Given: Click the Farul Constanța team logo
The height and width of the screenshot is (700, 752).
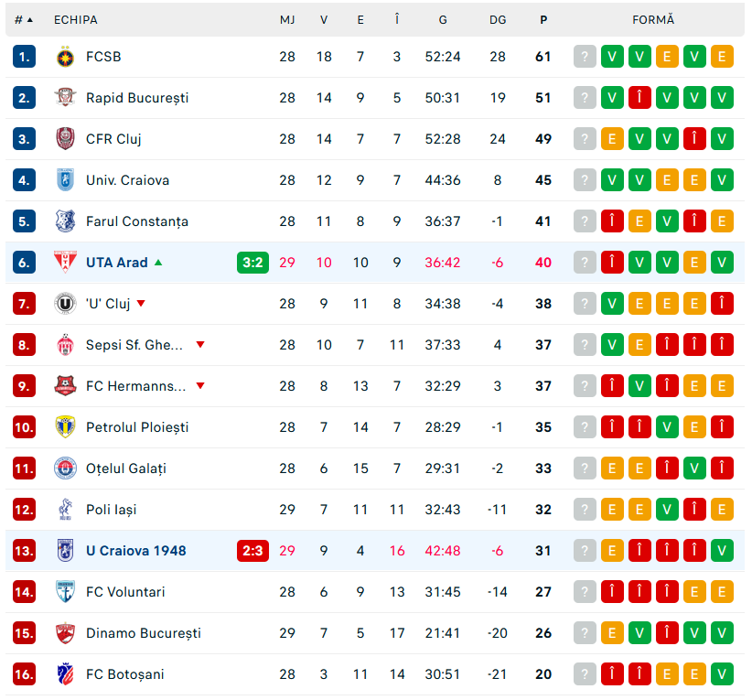Looking at the screenshot, I should click(x=64, y=221).
